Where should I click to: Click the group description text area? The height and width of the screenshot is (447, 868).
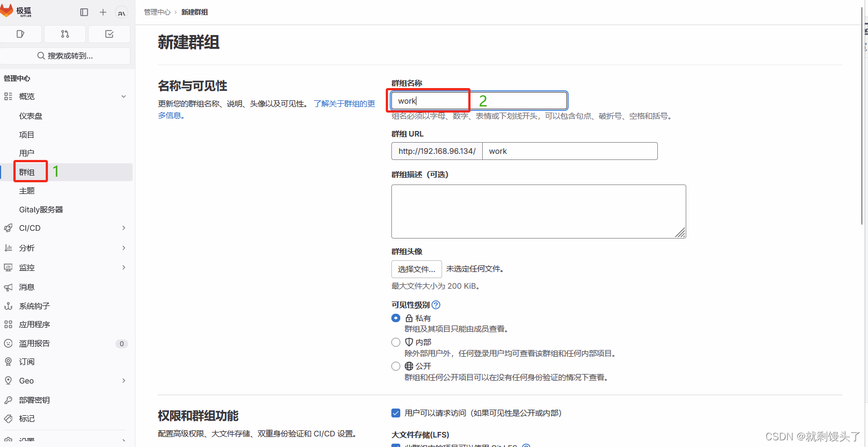click(x=539, y=211)
